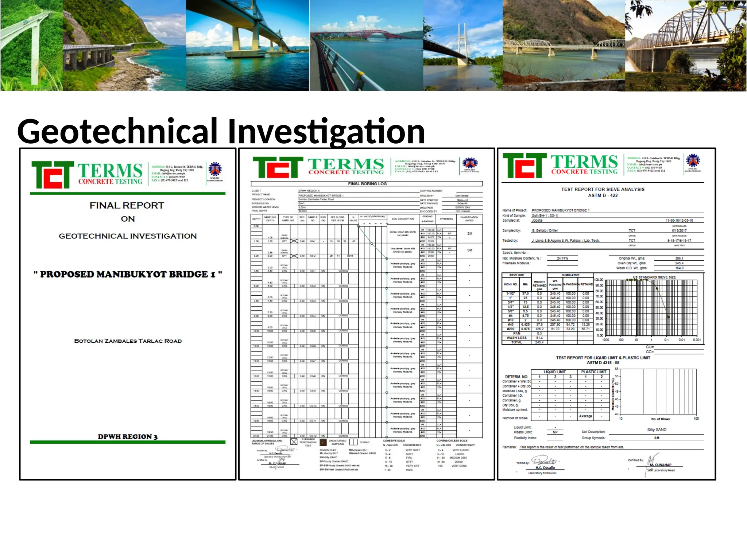Click the Standard Penetration Test legend symbol
Viewport: 747px width, 560px height.
point(294,442)
